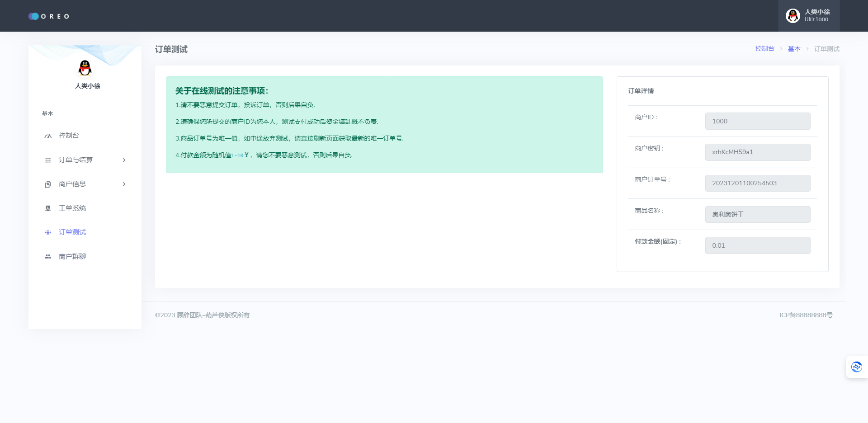The image size is (868, 423).
Task: Click 关于在线测试的注意事项 notice heading
Action: pyautogui.click(x=222, y=91)
